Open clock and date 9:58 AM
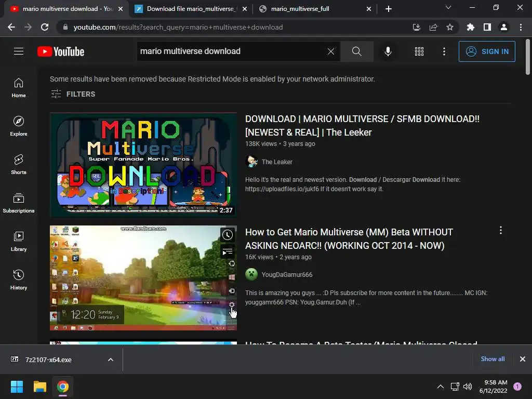 point(494,387)
